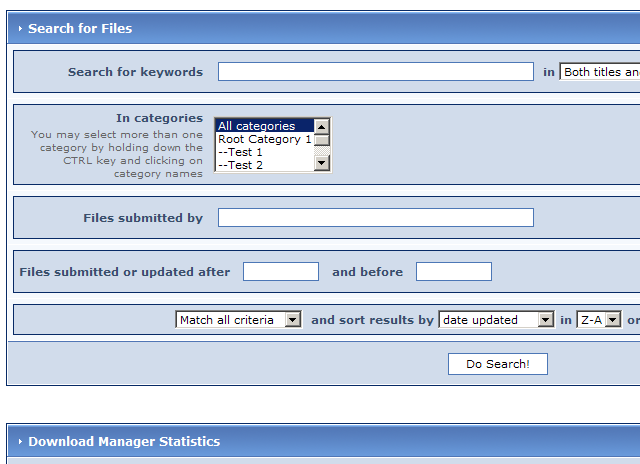640x464 pixels.
Task: Click the Do Search! button
Action: coord(498,364)
